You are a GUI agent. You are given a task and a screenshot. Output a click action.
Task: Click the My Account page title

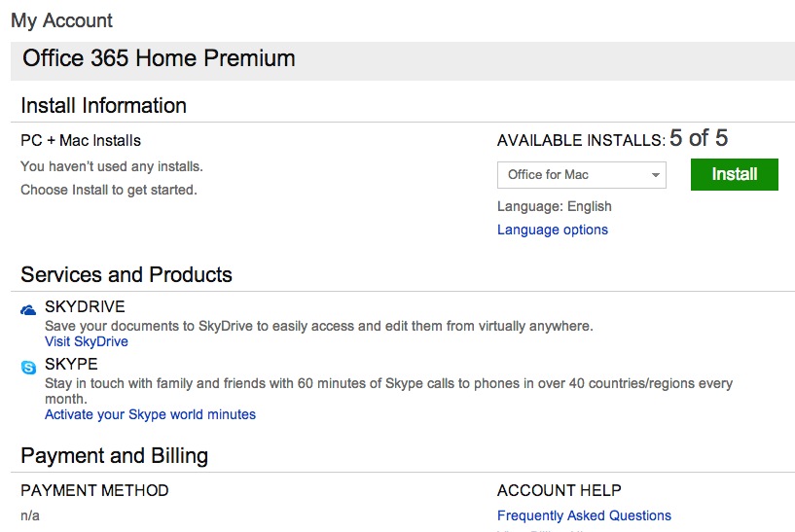click(61, 20)
